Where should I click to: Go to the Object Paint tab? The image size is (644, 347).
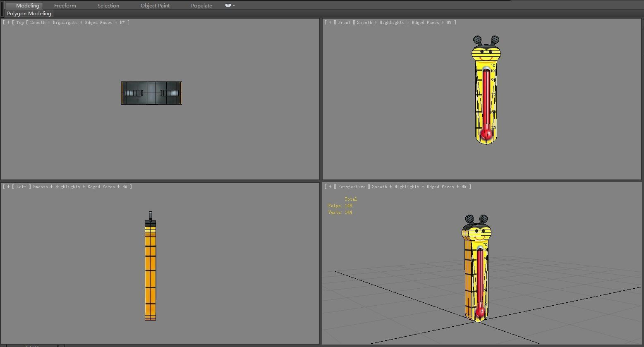[155, 5]
